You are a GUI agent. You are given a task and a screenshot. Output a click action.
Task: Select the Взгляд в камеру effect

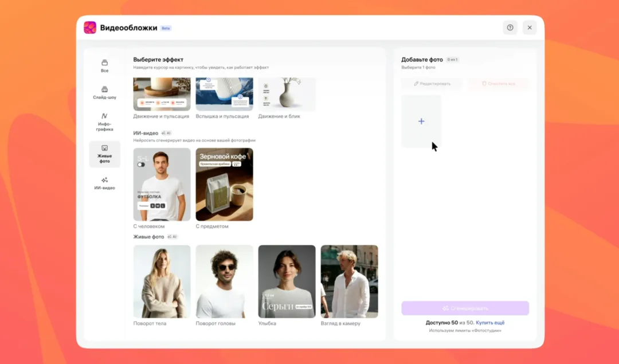tap(349, 281)
